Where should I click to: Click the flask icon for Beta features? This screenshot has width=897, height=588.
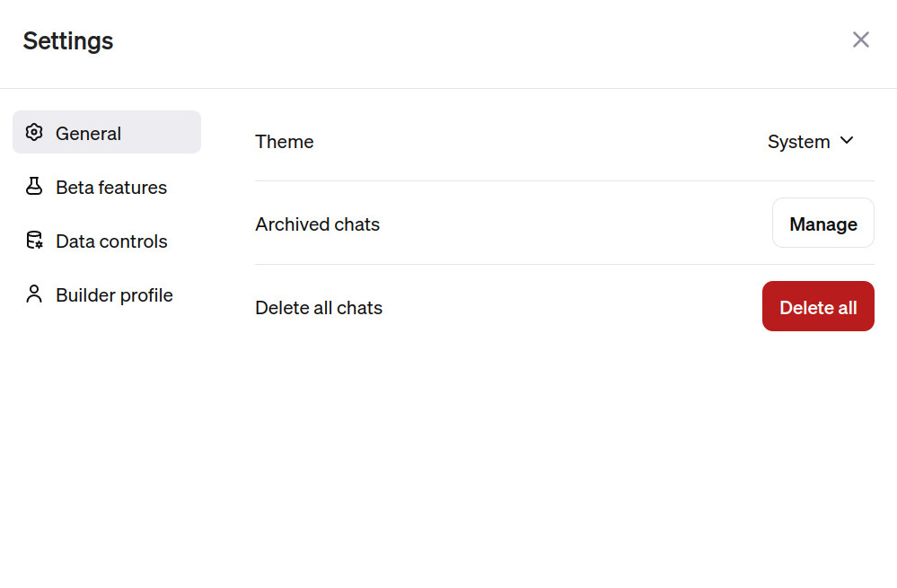point(34,187)
